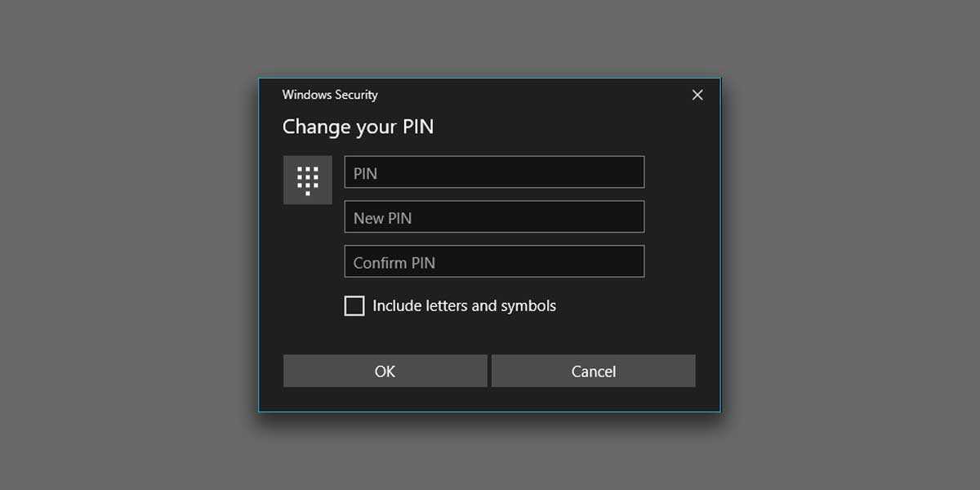Close the Windows Security dialog
This screenshot has width=980, height=490.
[697, 95]
